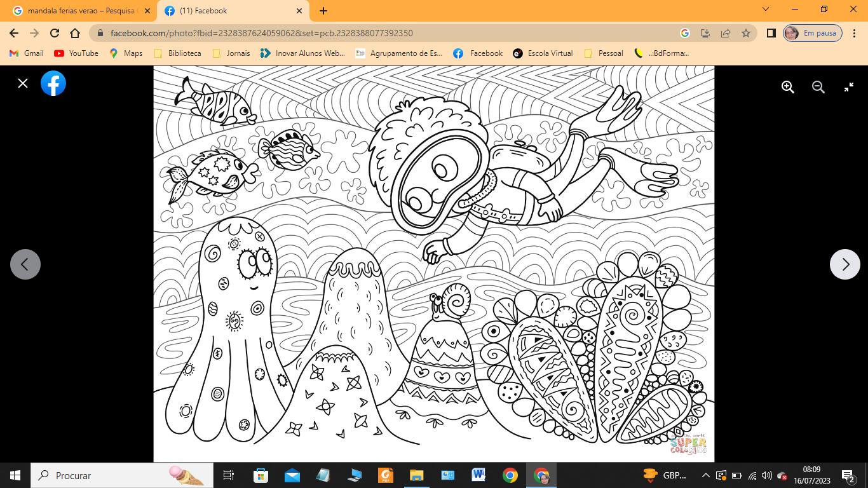Open the BdForma bookmark
Viewport: 868px width, 488px height.
661,53
